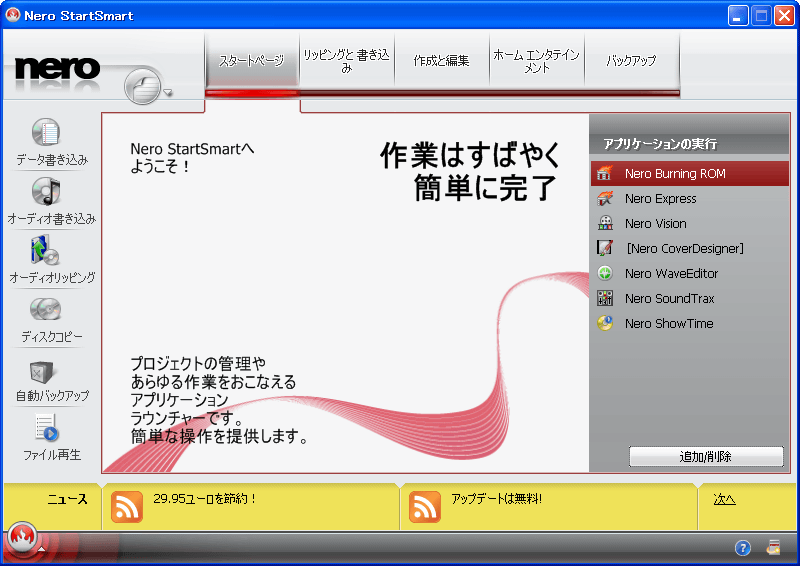
Task: Click the Nero SoundTrax mixer icon
Action: tap(605, 298)
